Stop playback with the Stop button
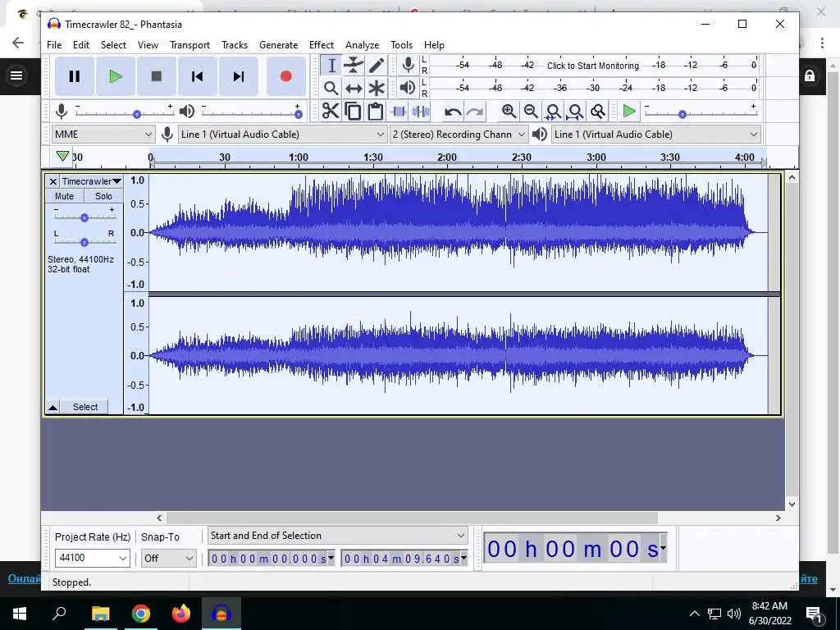 pos(157,76)
